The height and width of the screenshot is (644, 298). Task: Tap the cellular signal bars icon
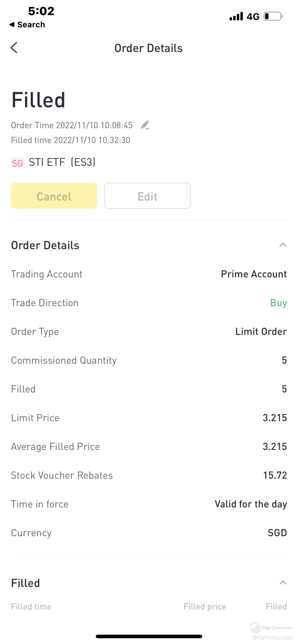pos(236,17)
